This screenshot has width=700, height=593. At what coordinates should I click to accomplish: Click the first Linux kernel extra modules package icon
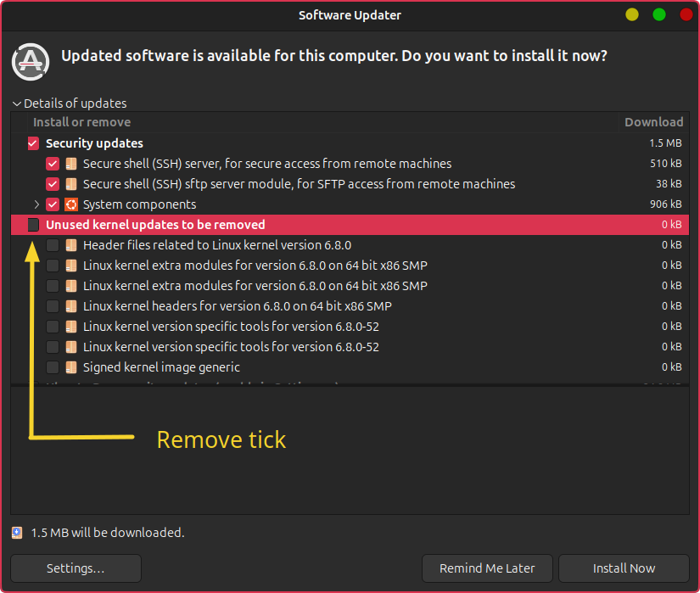70,265
